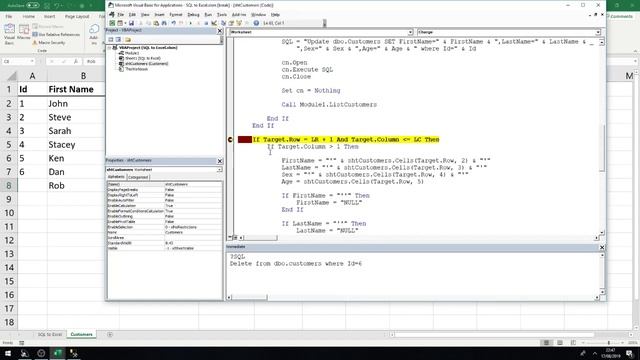Collapse the VBAProject tree node
This screenshot has width=640, height=360.
[x=109, y=48]
